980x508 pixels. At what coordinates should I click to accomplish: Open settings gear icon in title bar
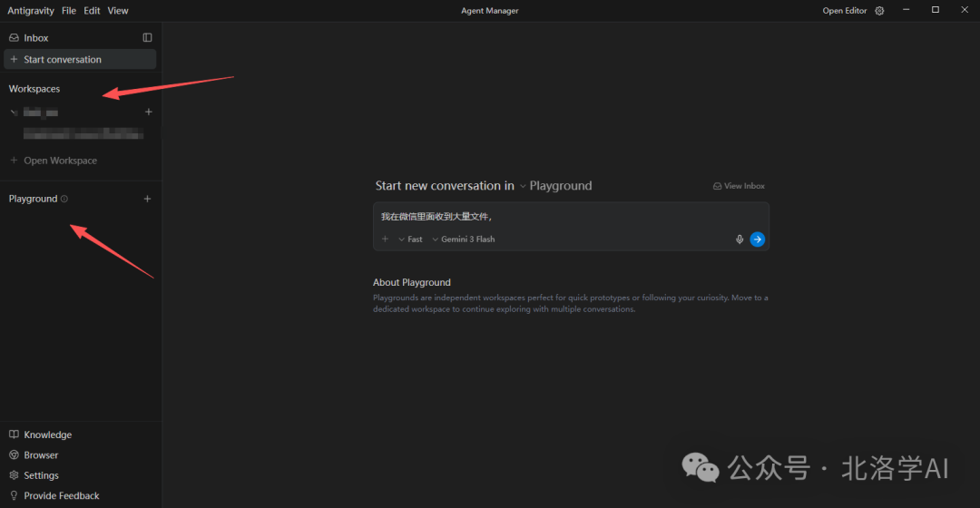point(878,11)
